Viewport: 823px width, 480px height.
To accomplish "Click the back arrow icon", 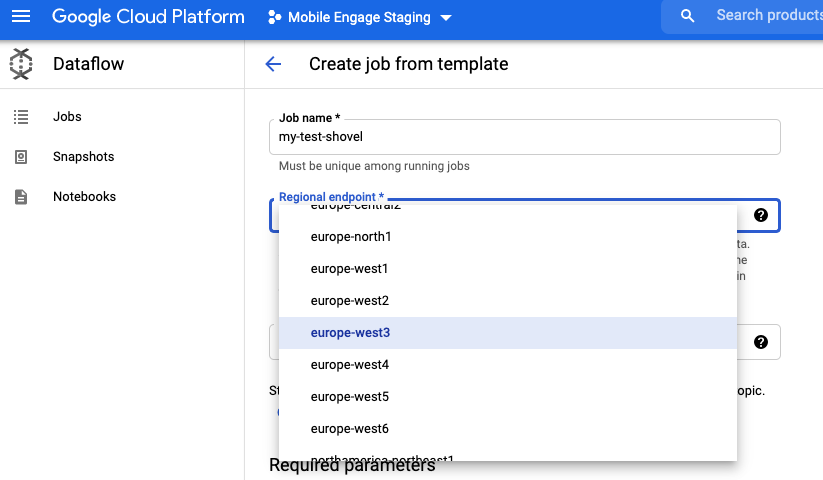I will [273, 64].
